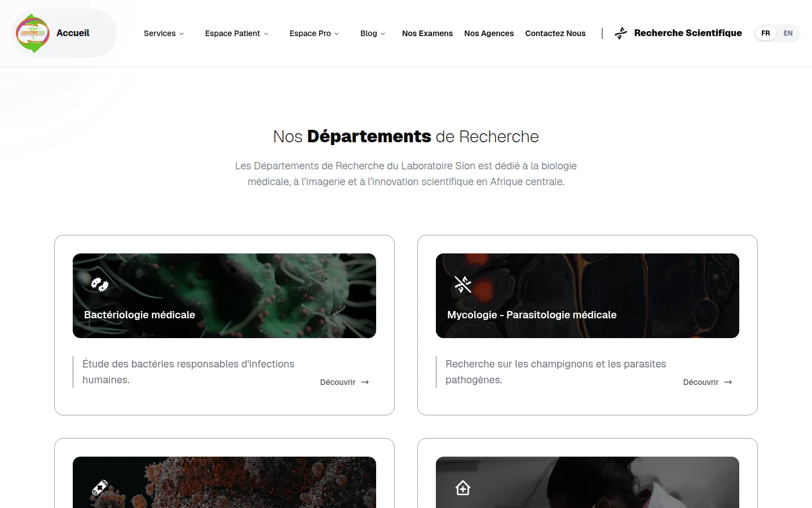Open Nos Agences in navigation
Viewport: 812px width, 508px height.
pyautogui.click(x=489, y=33)
